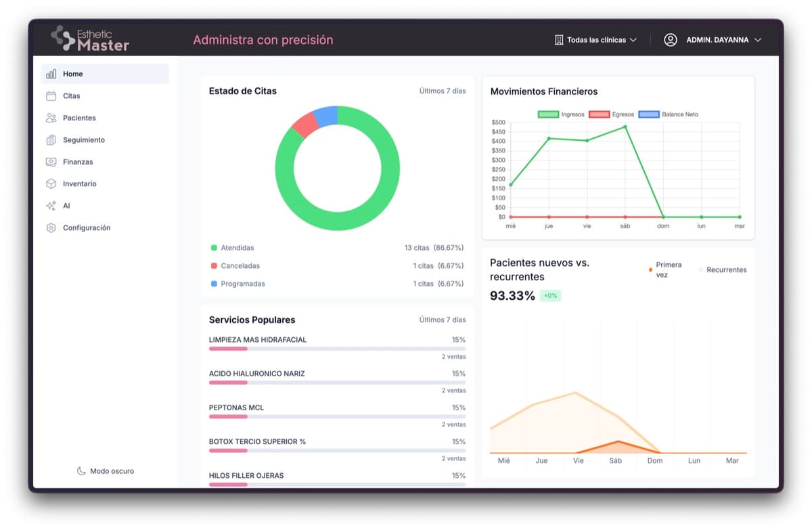Click the sáb peak point on Ingresos line
The image size is (812, 530).
(x=625, y=127)
